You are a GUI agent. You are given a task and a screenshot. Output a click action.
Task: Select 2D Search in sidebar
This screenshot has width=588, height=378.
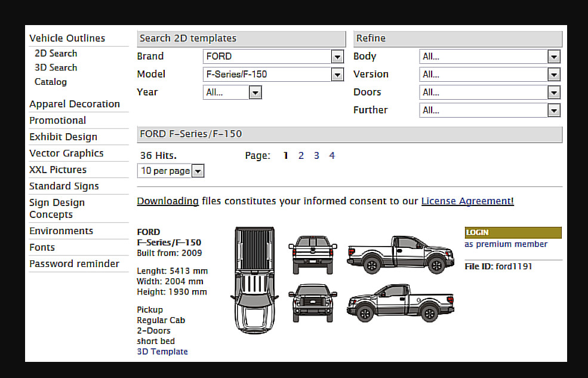[x=56, y=54]
